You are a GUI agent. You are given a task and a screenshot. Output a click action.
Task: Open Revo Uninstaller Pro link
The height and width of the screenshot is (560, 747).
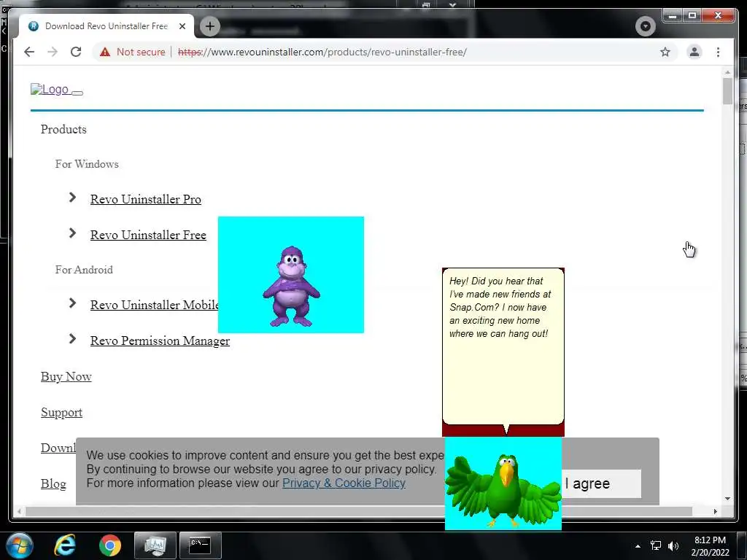point(145,199)
